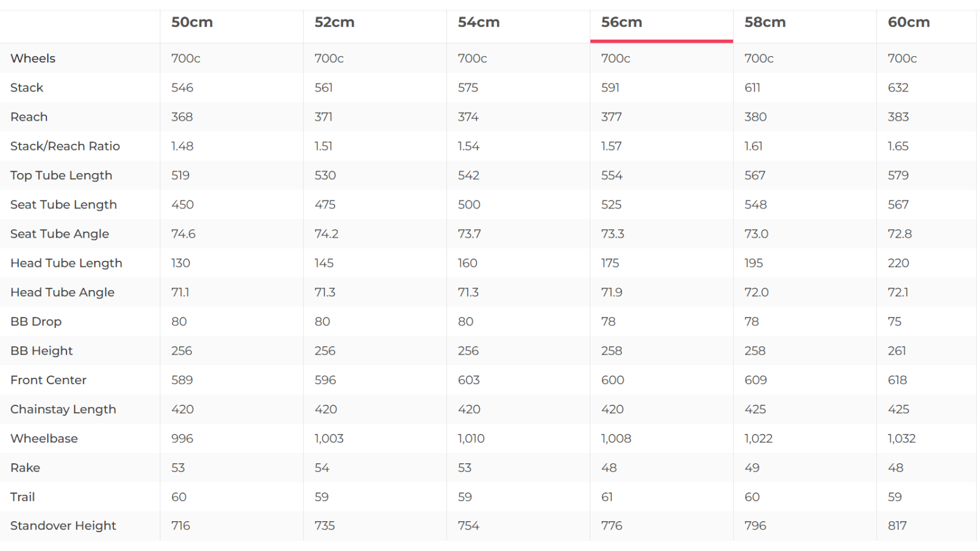Click the Top Tube Length row label
The height and width of the screenshot is (551, 980).
61,176
